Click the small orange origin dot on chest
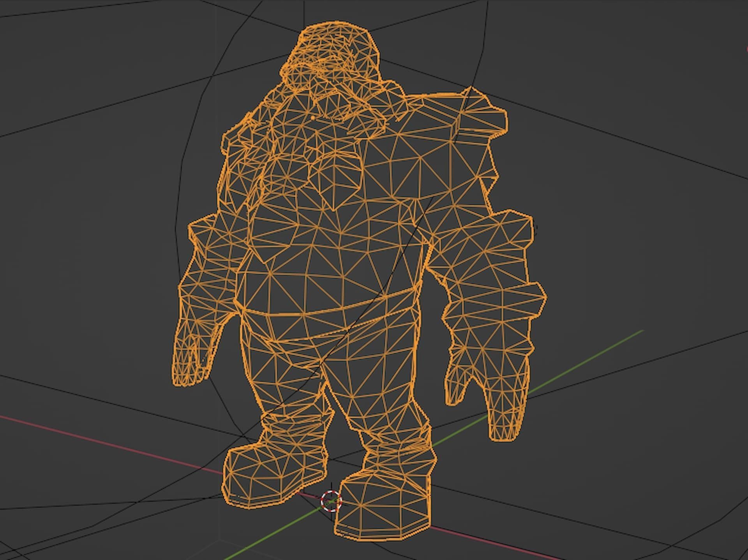This screenshot has width=748, height=560. pos(313,117)
